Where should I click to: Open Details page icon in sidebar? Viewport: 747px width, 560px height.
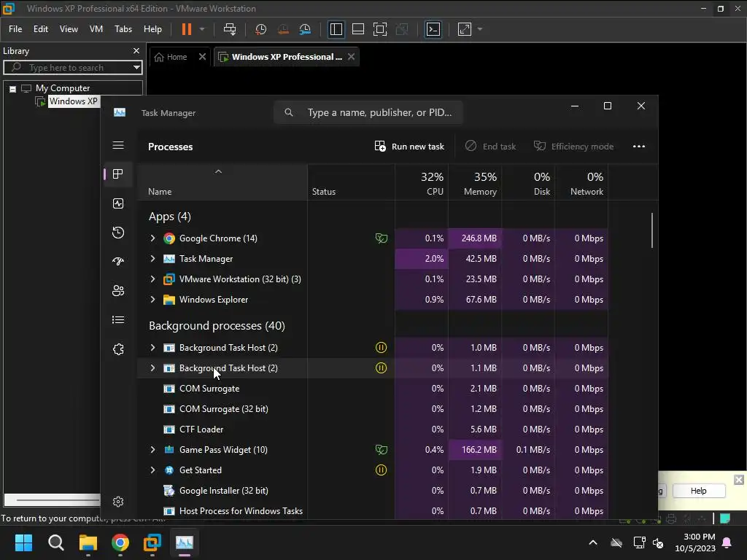tap(118, 320)
